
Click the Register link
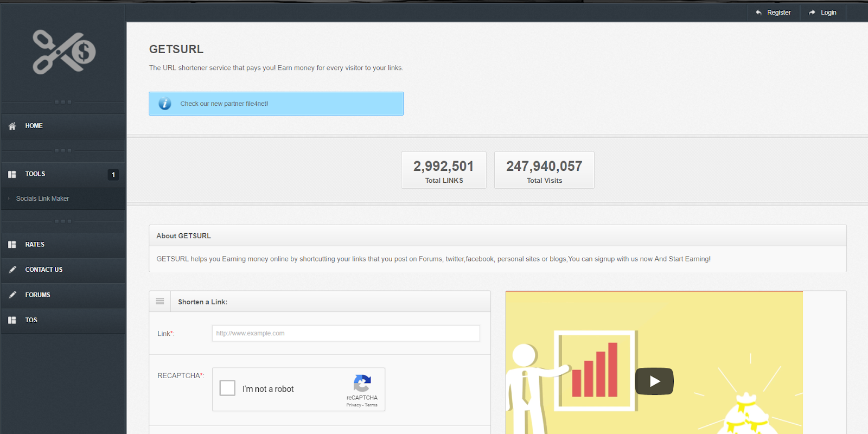click(x=773, y=12)
